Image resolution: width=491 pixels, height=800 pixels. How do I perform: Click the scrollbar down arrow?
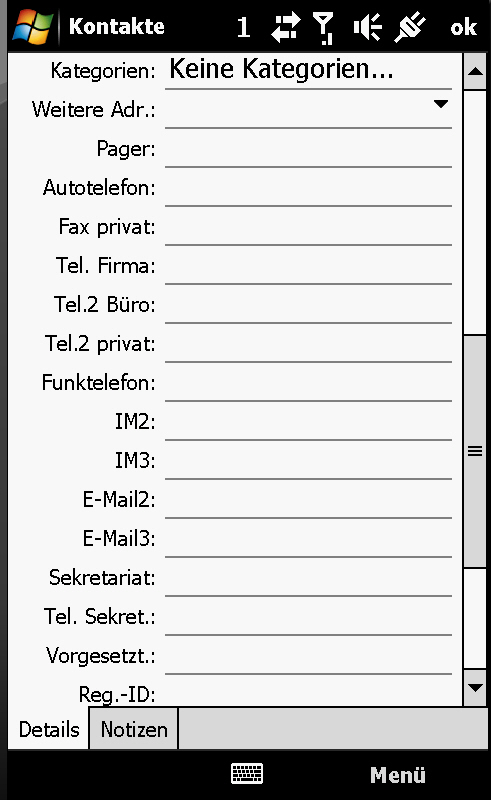coord(475,688)
